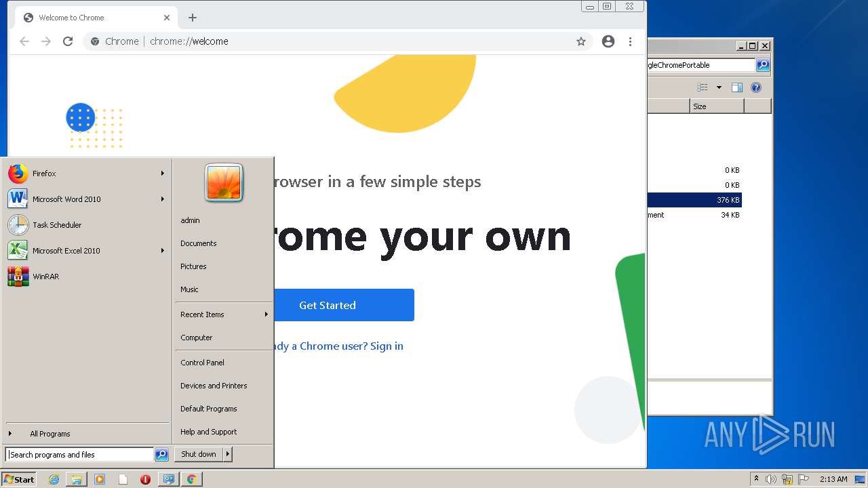The image size is (868, 488).
Task: Open Explorer help icon
Action: click(x=756, y=87)
